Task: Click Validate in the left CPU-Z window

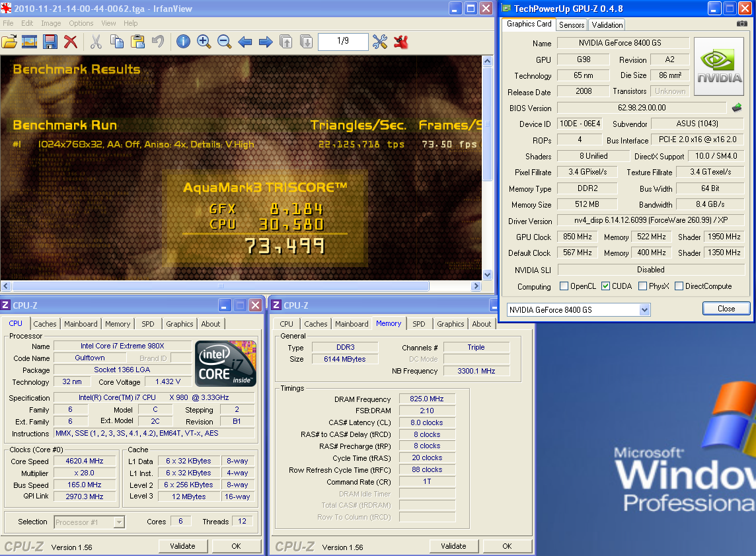Action: coord(183,546)
